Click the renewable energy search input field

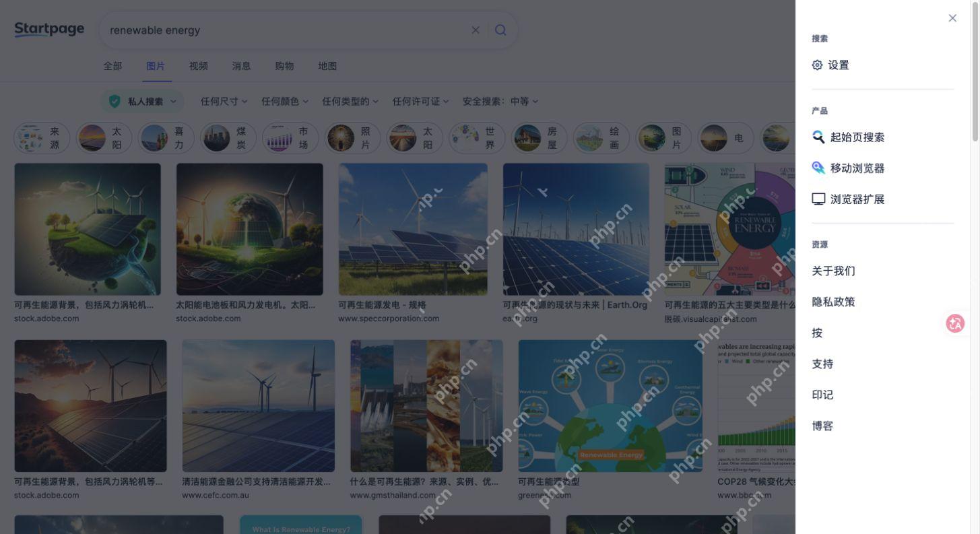(286, 30)
